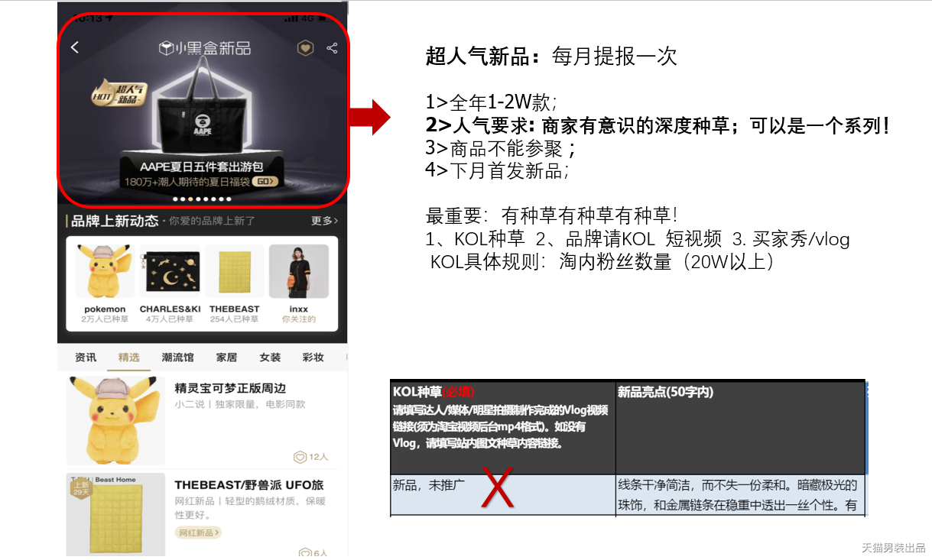
Task: Open the pokemon brand card
Action: pos(106,283)
